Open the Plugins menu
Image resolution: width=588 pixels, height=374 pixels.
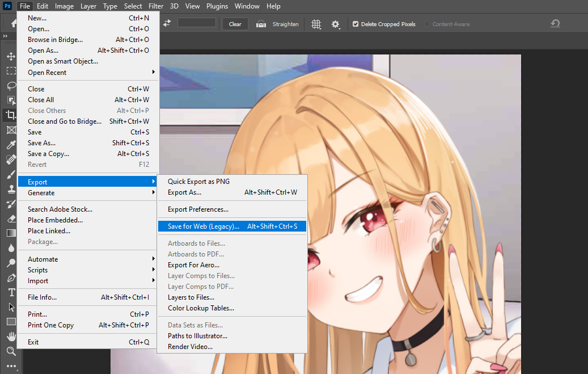217,6
